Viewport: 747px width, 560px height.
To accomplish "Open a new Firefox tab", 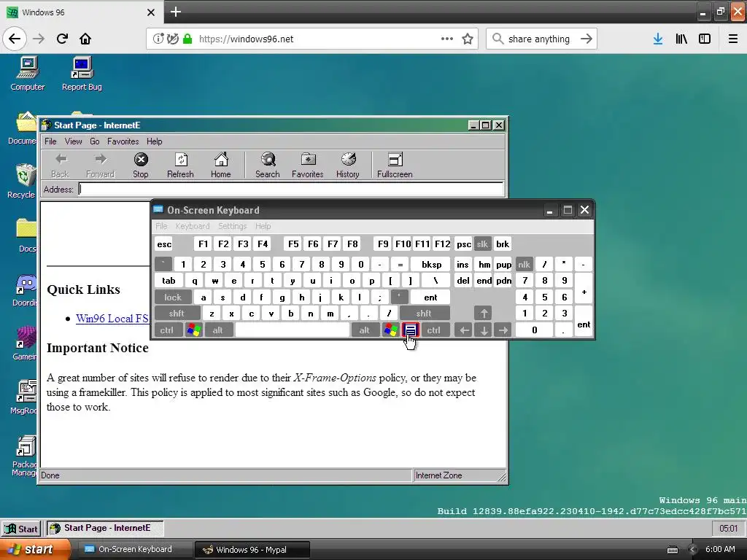I will (x=175, y=12).
